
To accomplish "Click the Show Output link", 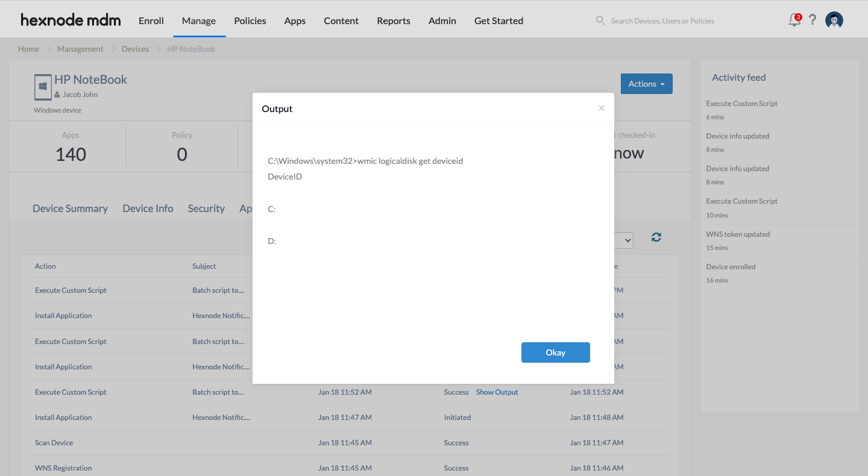I will click(x=497, y=392).
